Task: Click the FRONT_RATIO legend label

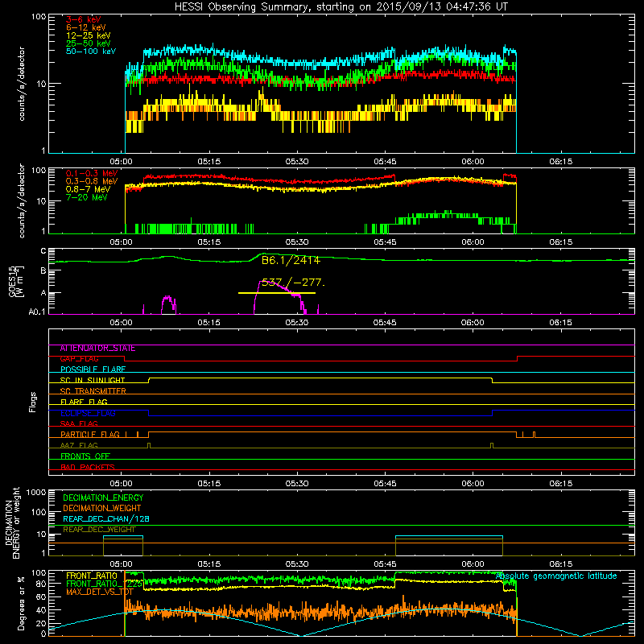Action: coord(92,576)
